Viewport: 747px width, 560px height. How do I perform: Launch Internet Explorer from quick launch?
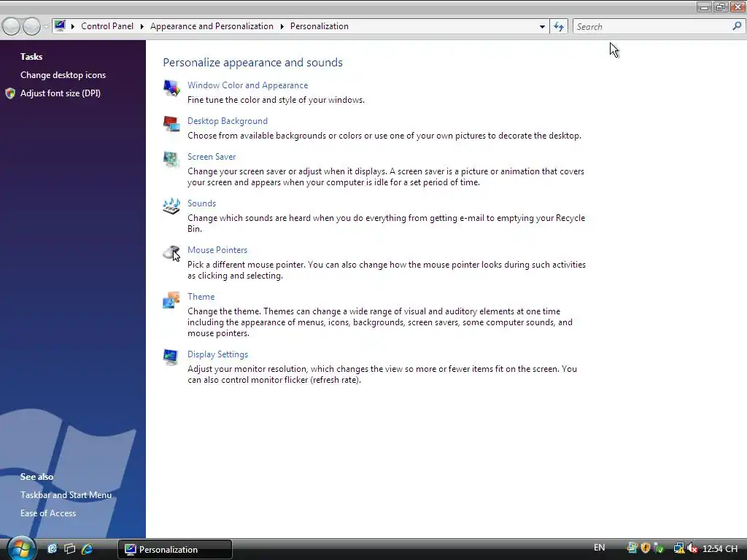tap(88, 548)
